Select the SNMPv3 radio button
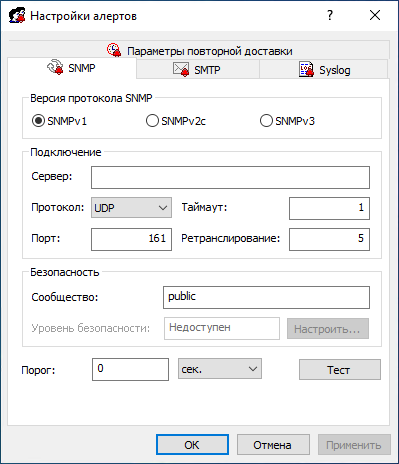This screenshot has height=464, width=399. tap(266, 121)
